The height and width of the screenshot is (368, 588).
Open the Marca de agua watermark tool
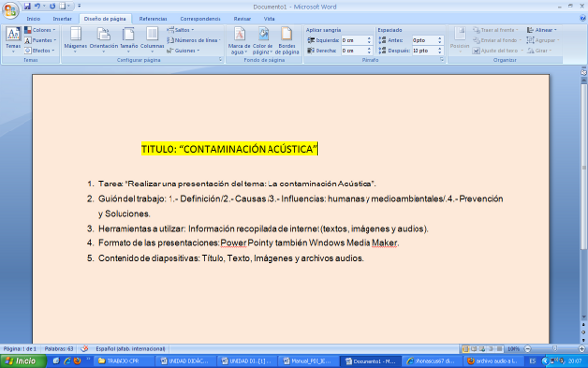coord(239,40)
